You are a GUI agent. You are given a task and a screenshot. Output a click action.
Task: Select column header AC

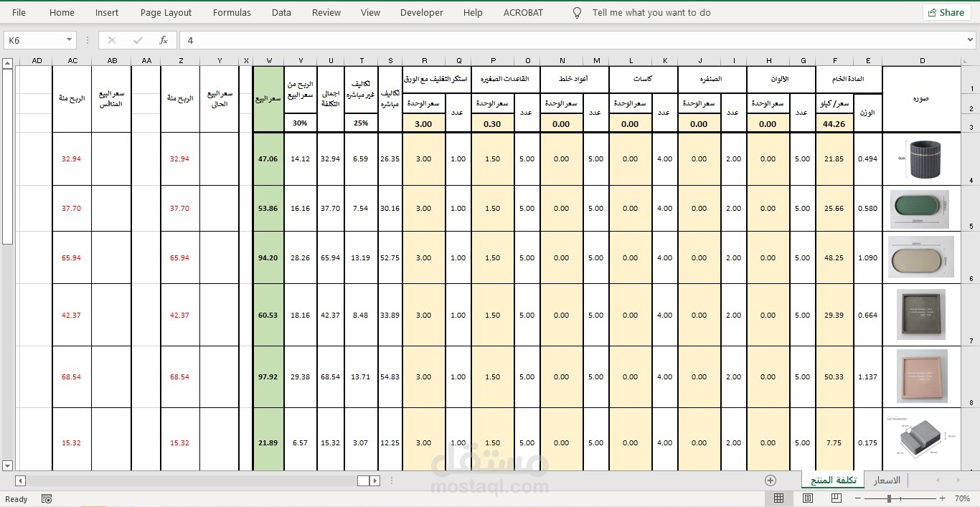[x=72, y=61]
